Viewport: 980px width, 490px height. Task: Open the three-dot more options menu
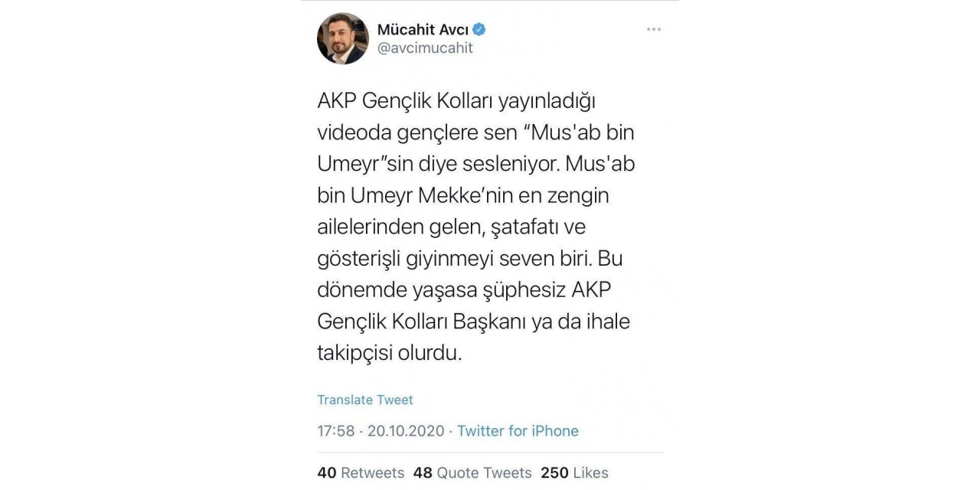tap(653, 29)
